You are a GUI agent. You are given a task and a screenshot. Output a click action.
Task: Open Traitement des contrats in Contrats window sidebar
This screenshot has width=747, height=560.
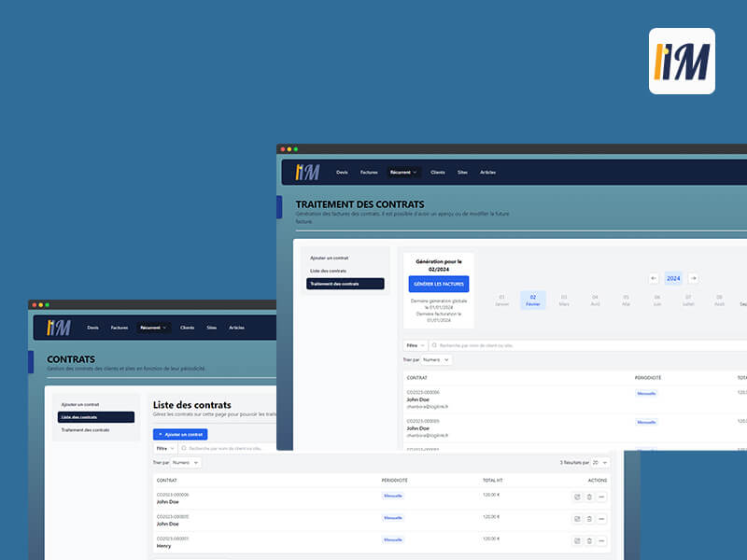(x=86, y=429)
